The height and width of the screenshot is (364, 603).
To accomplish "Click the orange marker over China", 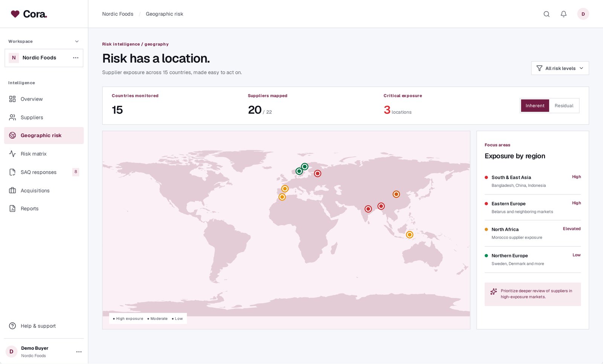I will coord(396,194).
